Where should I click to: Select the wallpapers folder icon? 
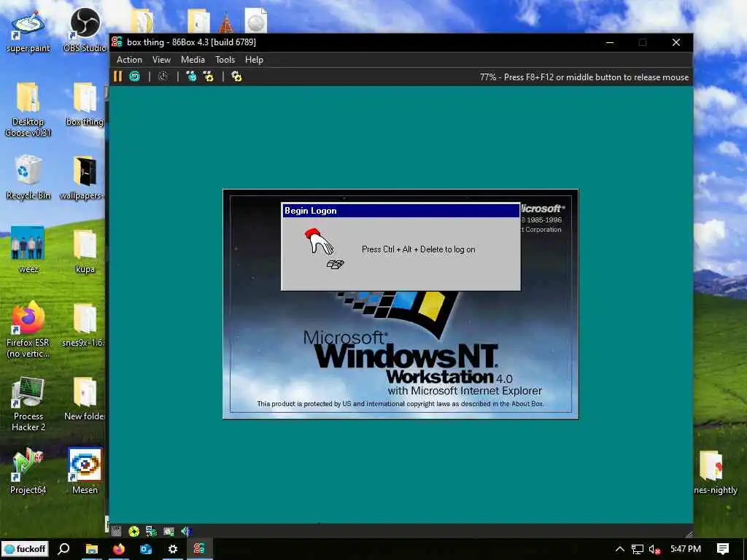click(x=84, y=177)
